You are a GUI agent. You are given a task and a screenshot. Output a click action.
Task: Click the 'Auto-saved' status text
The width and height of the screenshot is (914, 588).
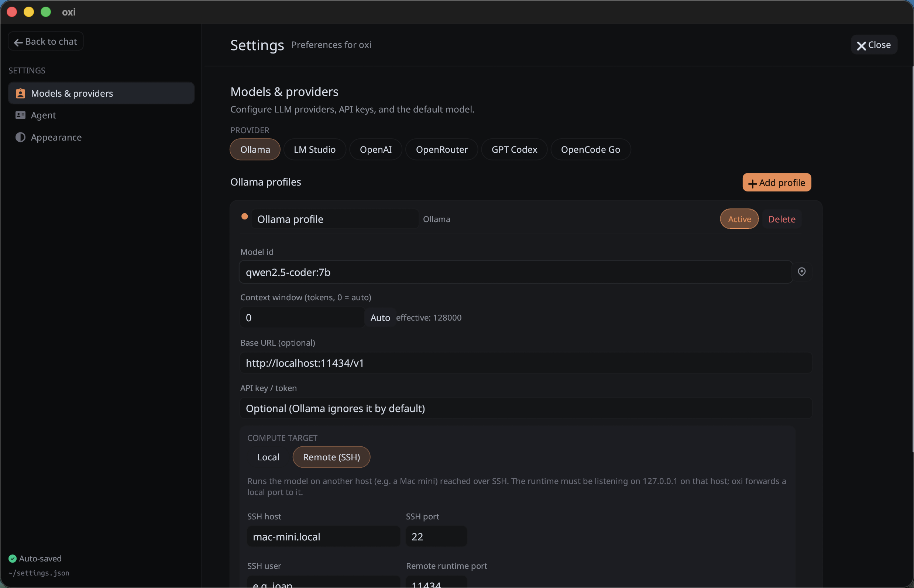pyautogui.click(x=41, y=558)
